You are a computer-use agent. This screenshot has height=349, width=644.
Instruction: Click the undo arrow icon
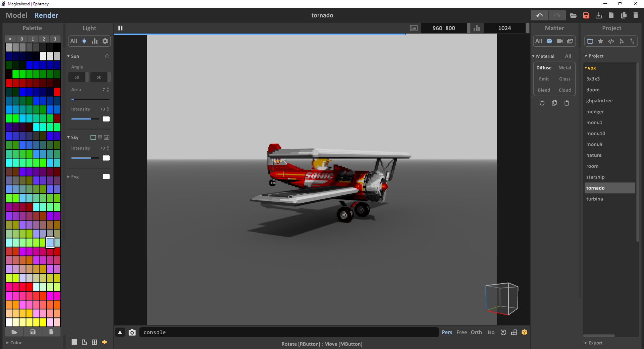[539, 15]
